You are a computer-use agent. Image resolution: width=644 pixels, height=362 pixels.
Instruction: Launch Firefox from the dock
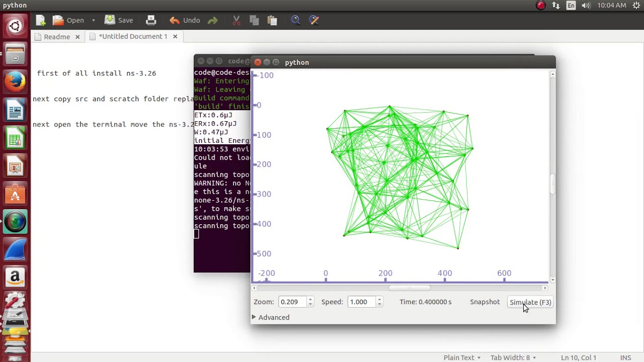tap(15, 82)
